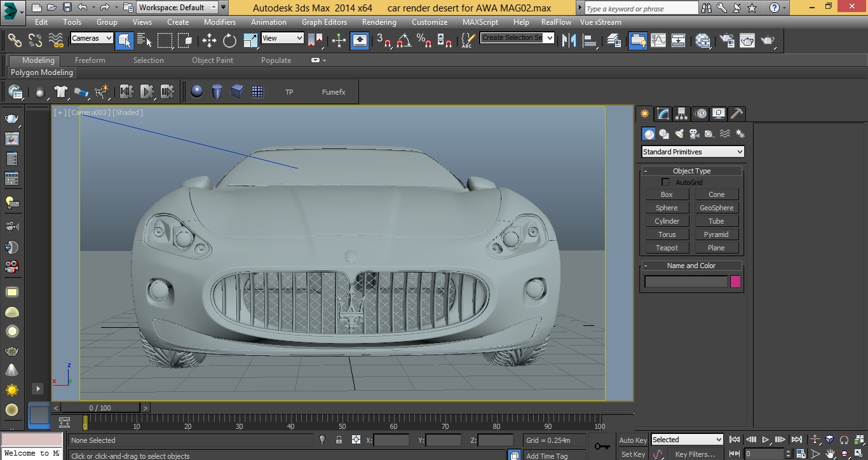The image size is (868, 460).
Task: Activate Select and Move tool
Action: (209, 40)
